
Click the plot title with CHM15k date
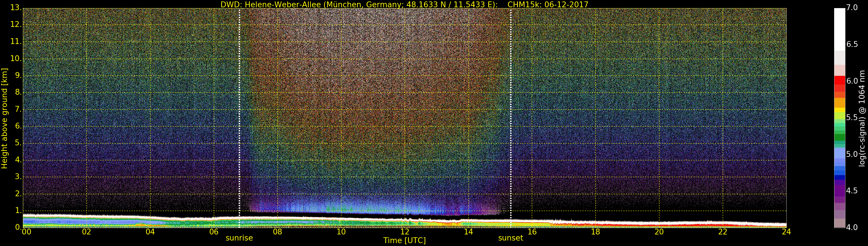[x=404, y=4]
